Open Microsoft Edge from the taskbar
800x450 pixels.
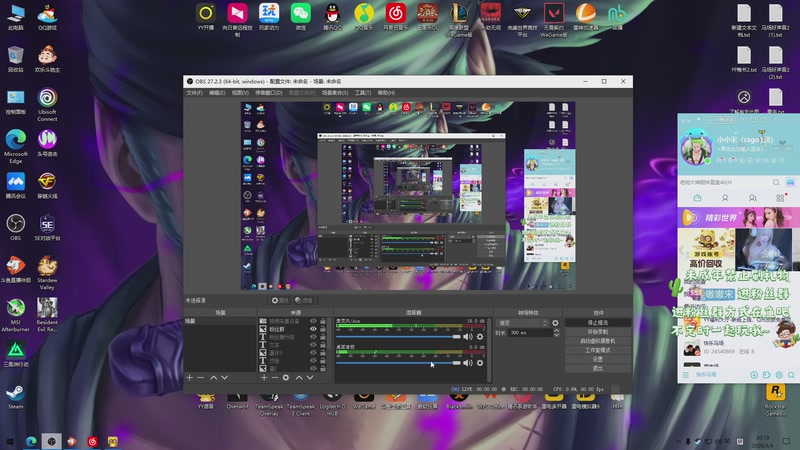coord(31,441)
